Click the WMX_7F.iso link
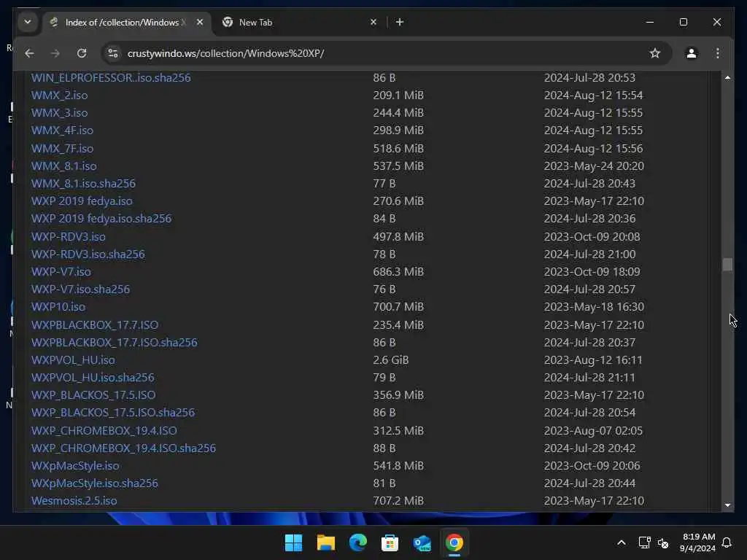747x560 pixels. pyautogui.click(x=63, y=149)
